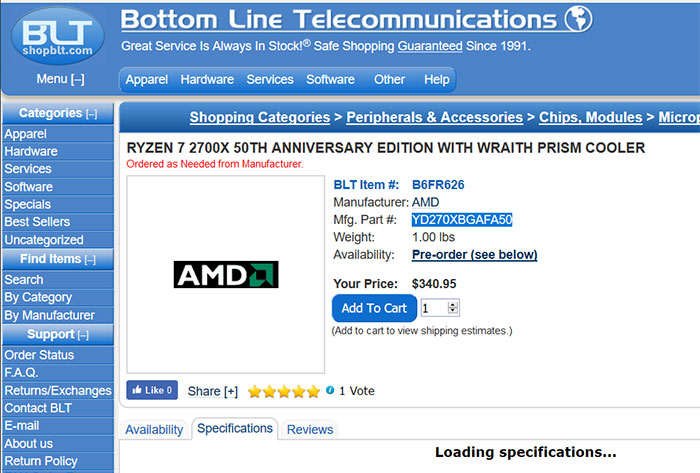Collapse the Find Items section
Screen dimensions: 700x473
[x=90, y=260]
